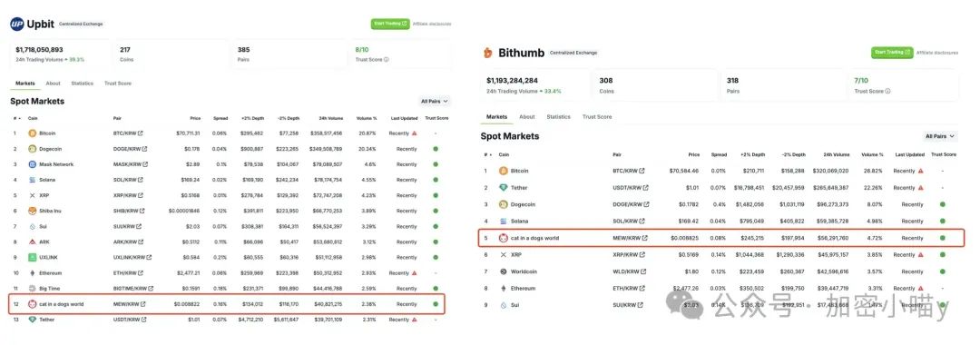Click Shiba Inu coin icon on Upbit
Viewport: 980px width, 345px height.
click(33, 211)
